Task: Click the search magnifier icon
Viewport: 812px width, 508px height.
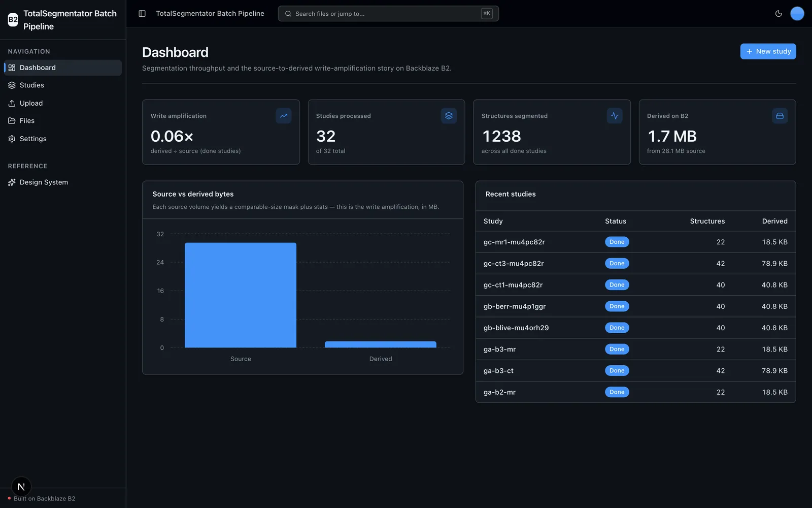Action: [288, 14]
